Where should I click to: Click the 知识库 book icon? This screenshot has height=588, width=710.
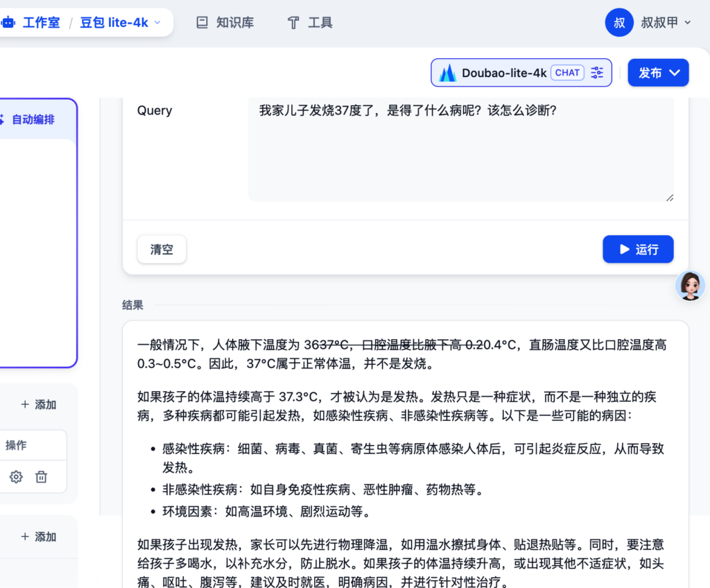tap(202, 23)
